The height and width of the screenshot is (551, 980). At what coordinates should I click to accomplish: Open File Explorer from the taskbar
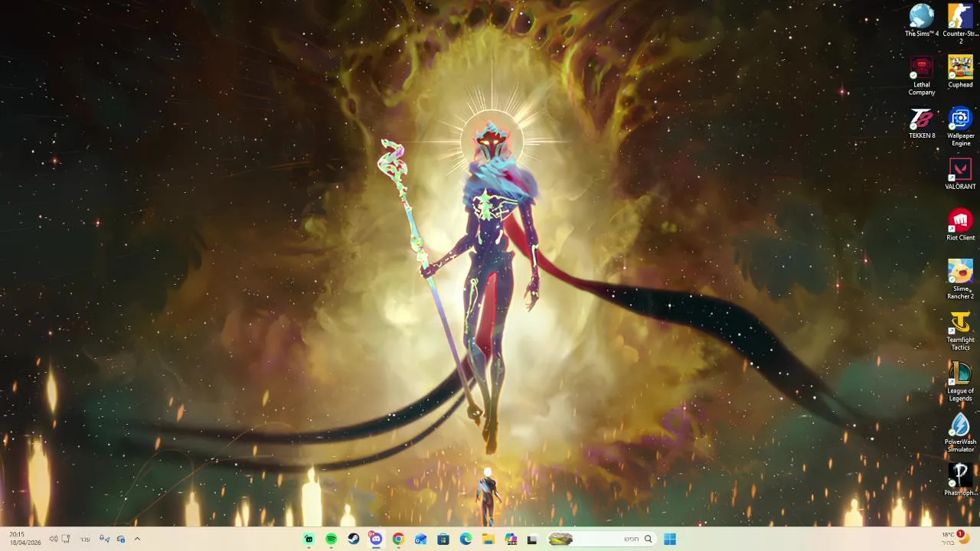(x=488, y=540)
